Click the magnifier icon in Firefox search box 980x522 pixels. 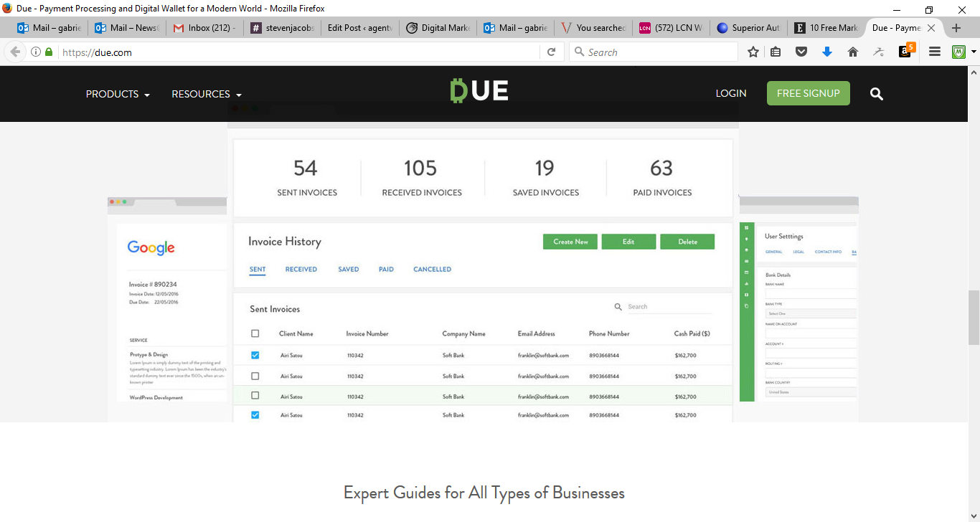tap(580, 52)
